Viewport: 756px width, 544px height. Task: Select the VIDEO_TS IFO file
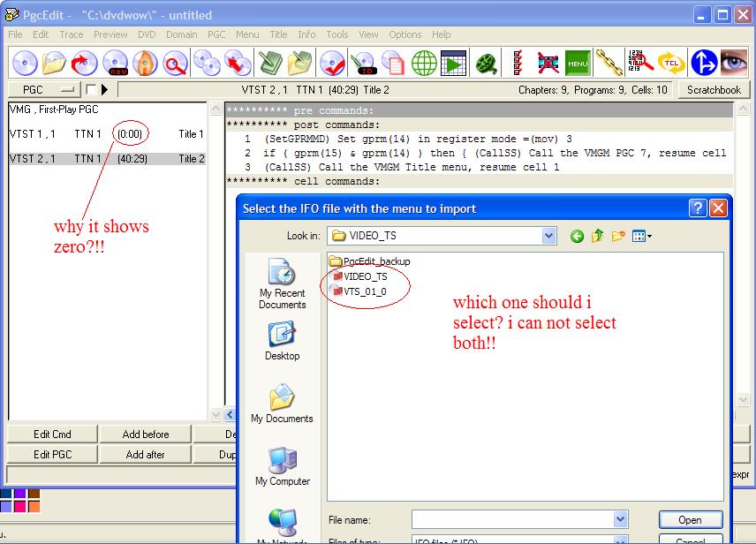(x=359, y=276)
